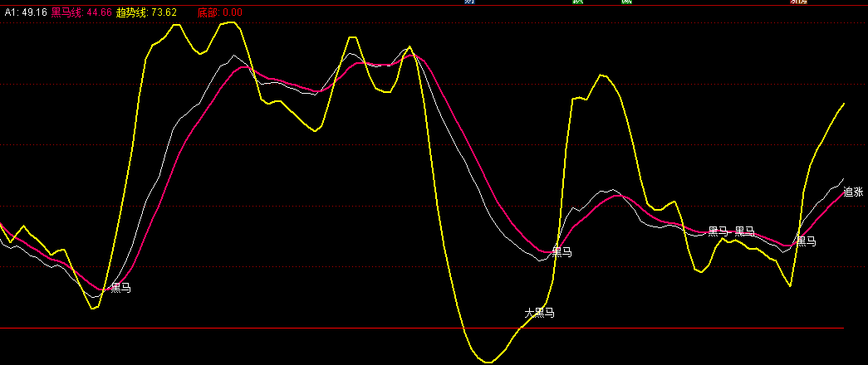Select the yellow trend line at its lowest trough
This screenshot has height=365, width=868.
pos(488,362)
